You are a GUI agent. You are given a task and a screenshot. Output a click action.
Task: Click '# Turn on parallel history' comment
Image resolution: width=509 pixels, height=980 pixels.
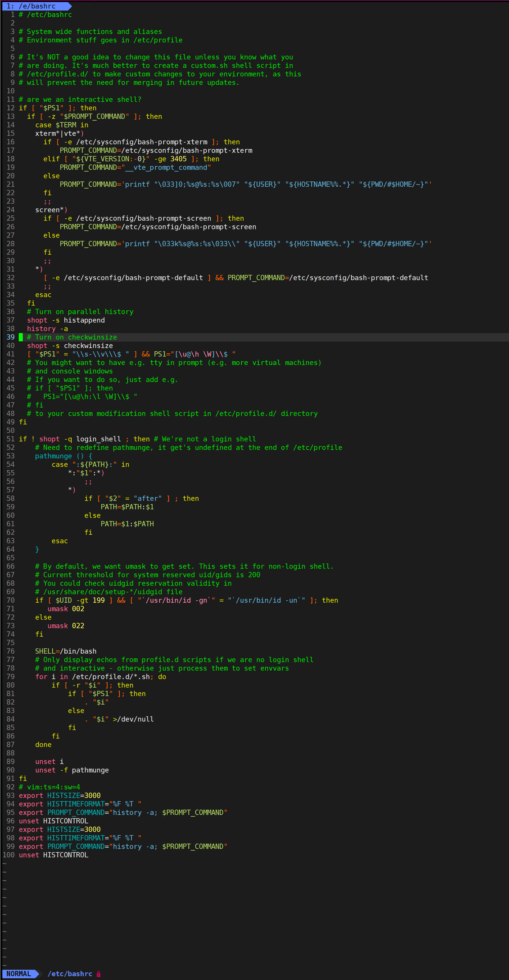[80, 311]
